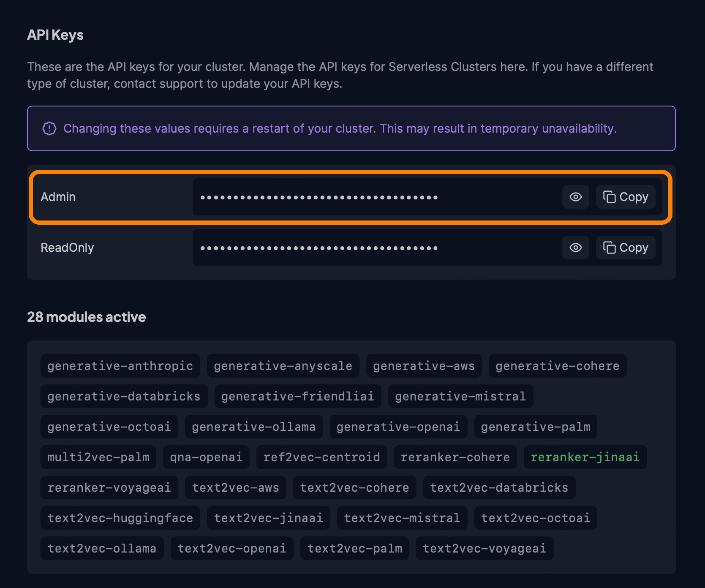Select the generative-octoai module tag
705x588 pixels.
tap(109, 427)
